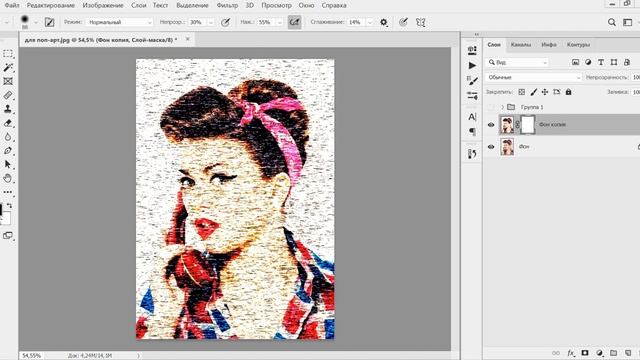Lock transparent pixels checkerboard icon
Viewport: 640px width, 360px height.
522,92
